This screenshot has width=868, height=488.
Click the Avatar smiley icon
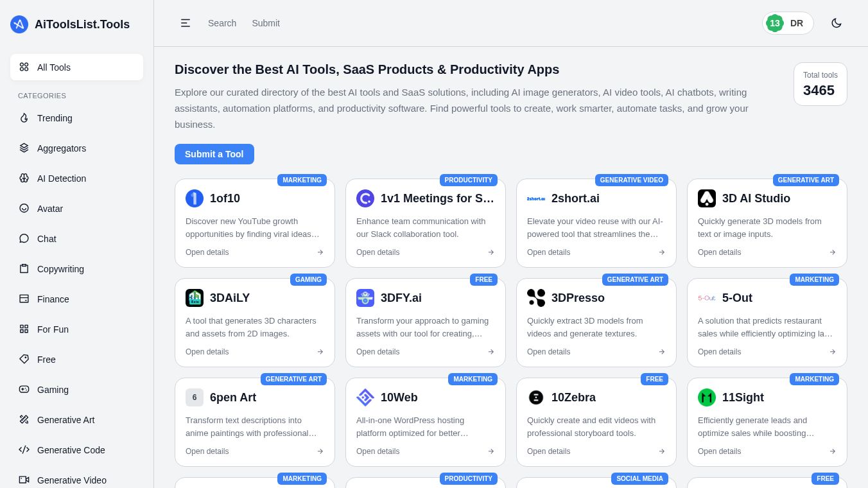(x=24, y=209)
